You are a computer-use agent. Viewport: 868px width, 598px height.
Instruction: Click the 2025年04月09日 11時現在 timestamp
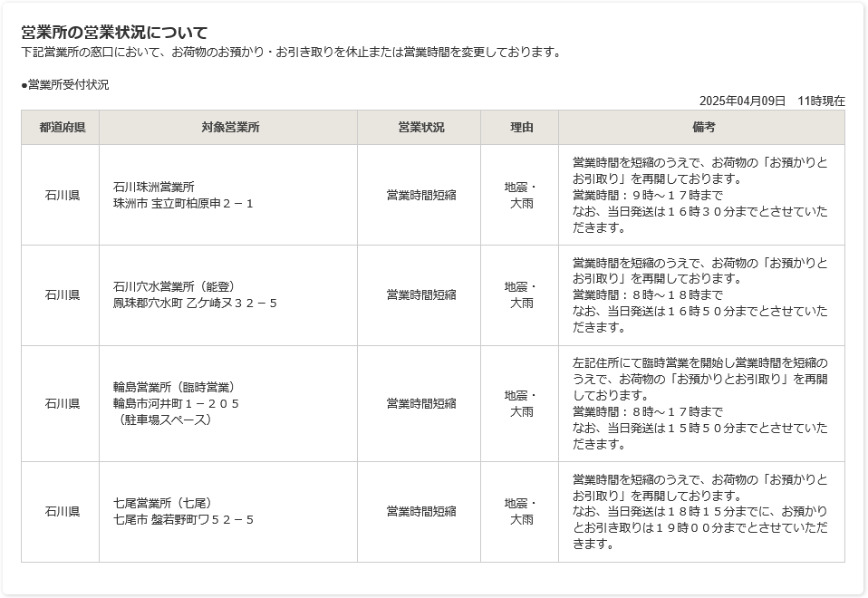click(772, 101)
